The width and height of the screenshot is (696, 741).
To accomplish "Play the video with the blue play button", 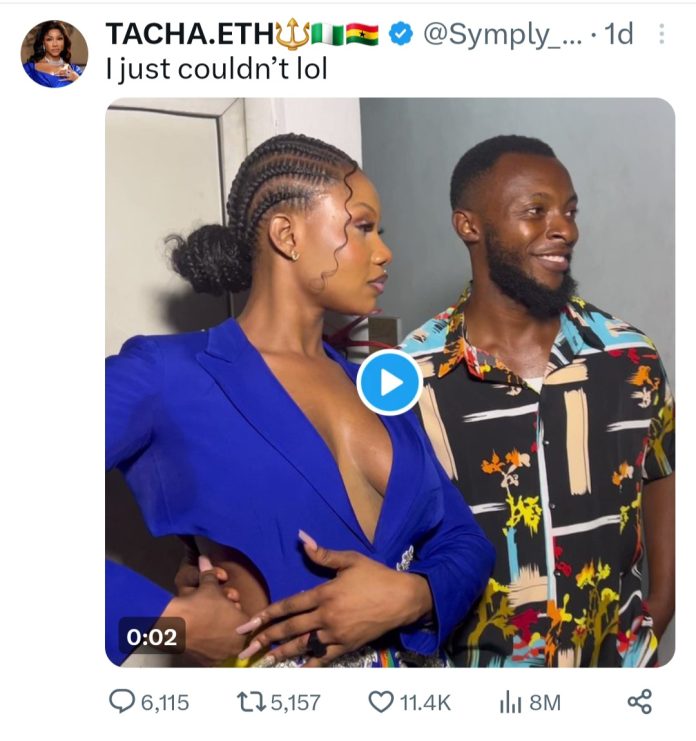I will 389,382.
